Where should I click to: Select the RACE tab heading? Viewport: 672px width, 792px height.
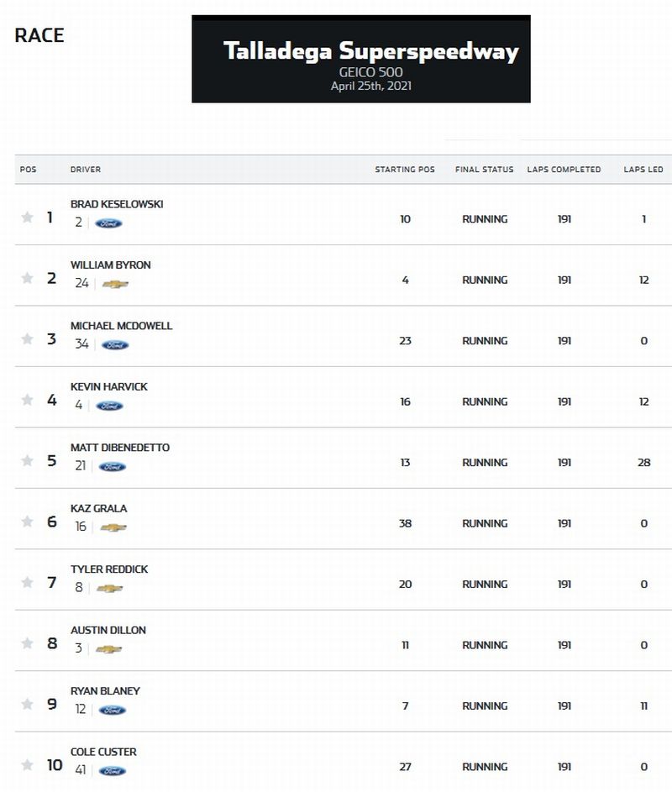tap(39, 35)
